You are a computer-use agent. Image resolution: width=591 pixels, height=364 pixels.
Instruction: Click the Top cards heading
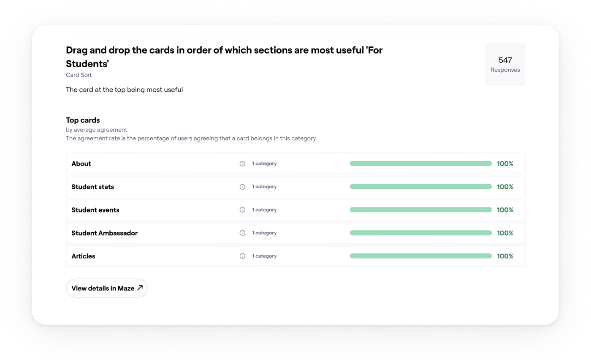click(83, 120)
